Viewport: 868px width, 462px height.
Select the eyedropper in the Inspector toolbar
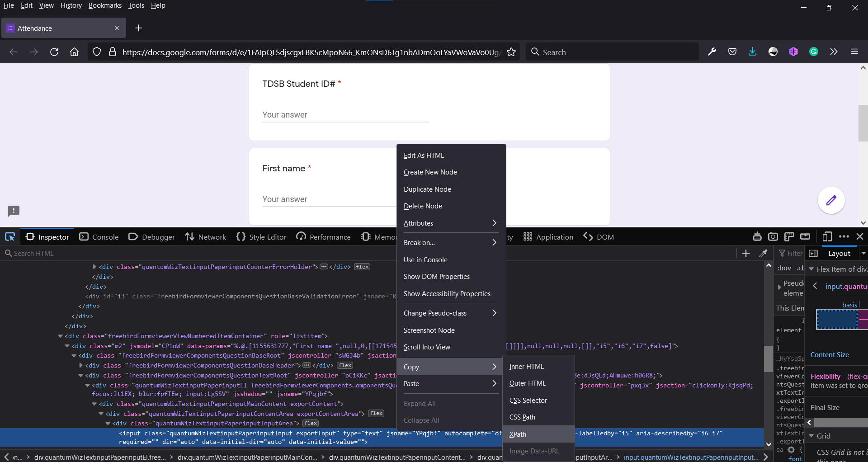click(764, 253)
